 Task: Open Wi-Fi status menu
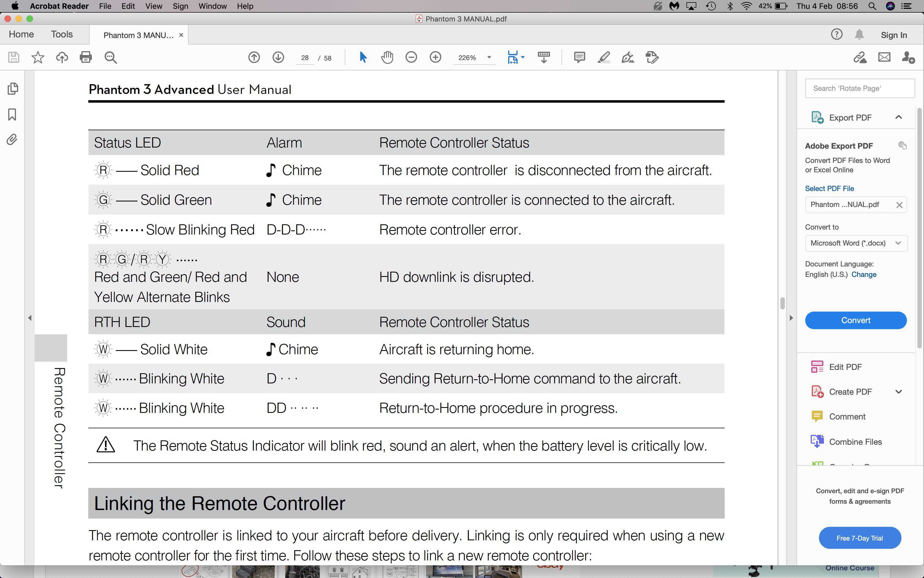746,6
